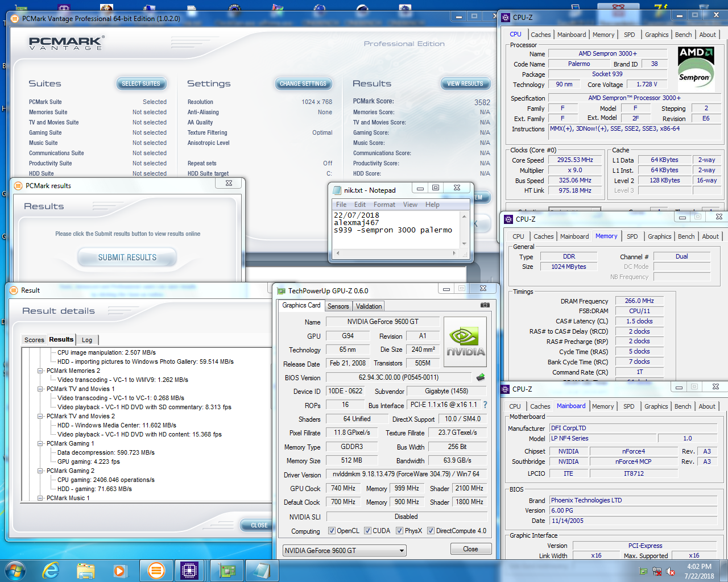728x582 pixels.
Task: Click the DRAM Frequency value 266.0 MHz
Action: (x=639, y=301)
